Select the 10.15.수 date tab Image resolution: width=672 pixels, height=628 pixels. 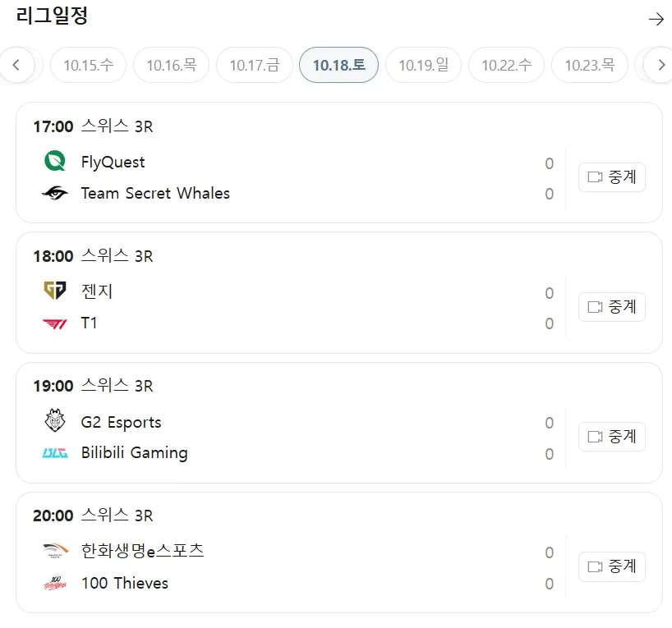[88, 66]
